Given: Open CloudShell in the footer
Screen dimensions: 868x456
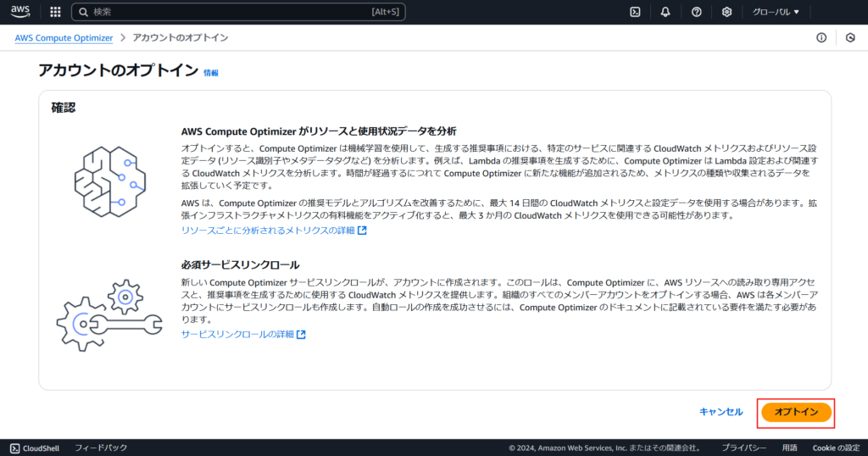Looking at the screenshot, I should tap(34, 448).
